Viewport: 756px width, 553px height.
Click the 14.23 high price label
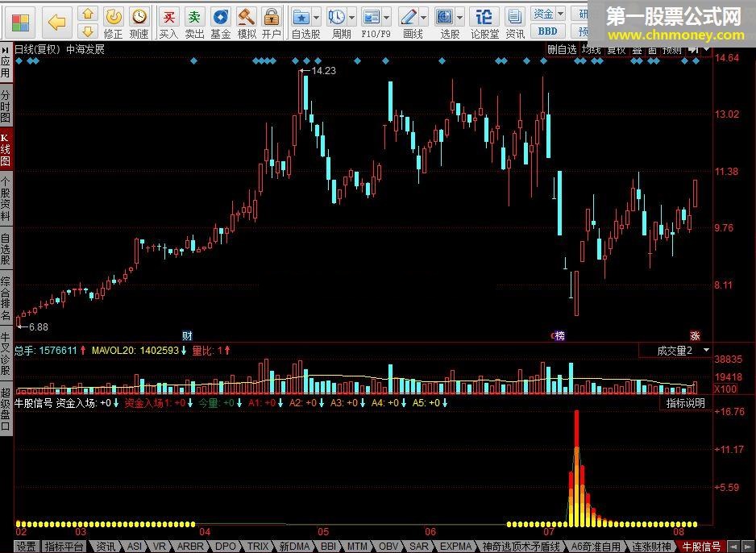point(323,70)
